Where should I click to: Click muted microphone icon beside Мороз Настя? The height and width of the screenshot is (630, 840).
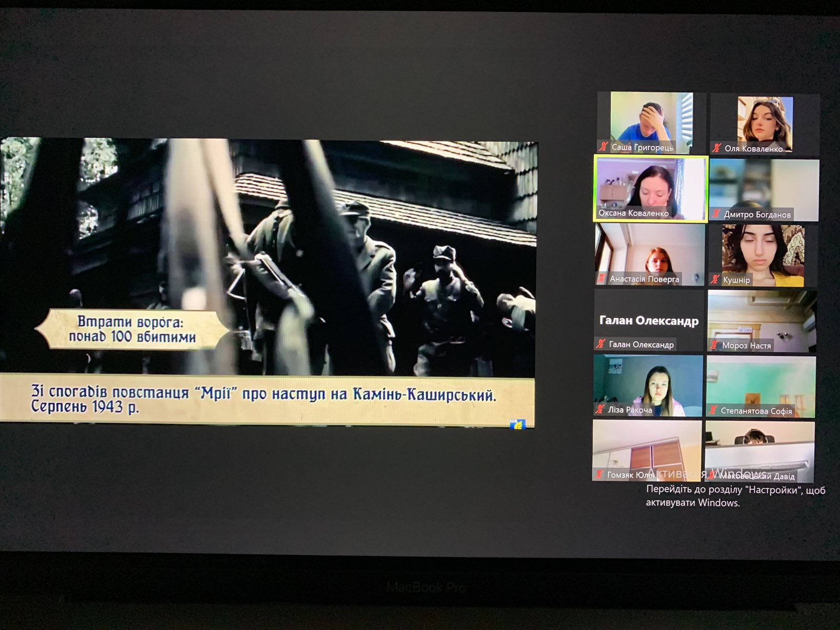click(x=713, y=345)
